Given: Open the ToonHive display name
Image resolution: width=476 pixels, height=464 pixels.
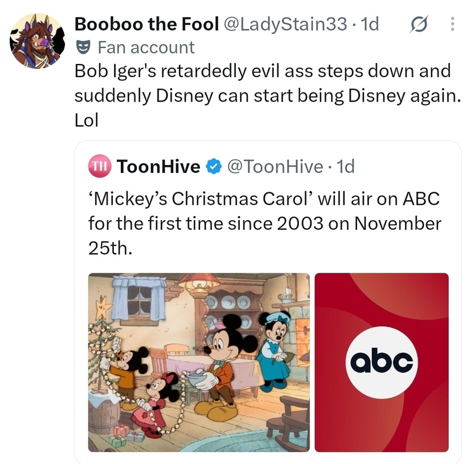Looking at the screenshot, I should click(159, 166).
